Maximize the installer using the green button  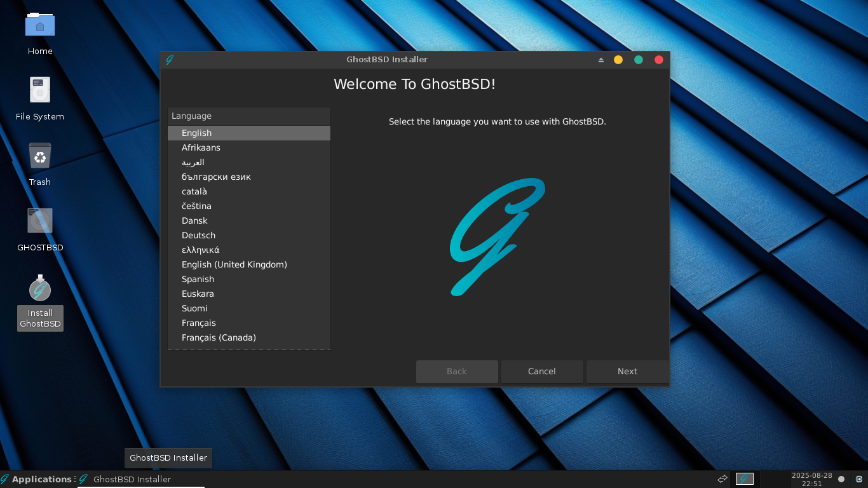[639, 60]
